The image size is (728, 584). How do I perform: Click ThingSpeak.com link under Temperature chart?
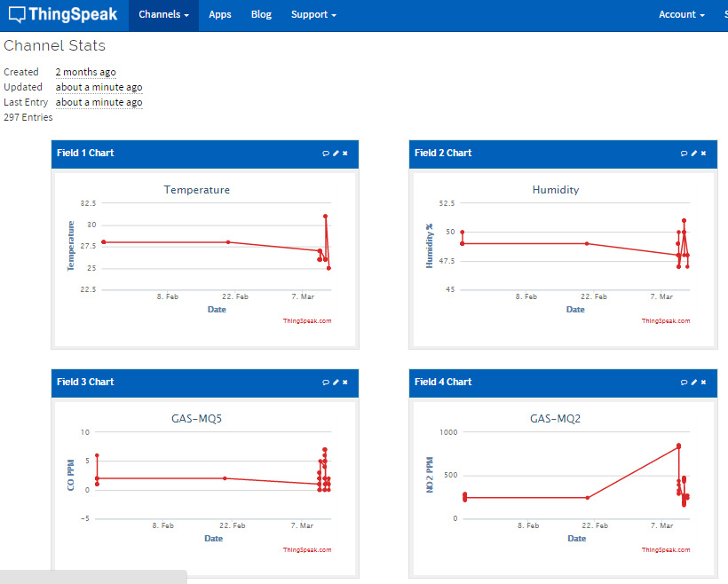pyautogui.click(x=307, y=320)
